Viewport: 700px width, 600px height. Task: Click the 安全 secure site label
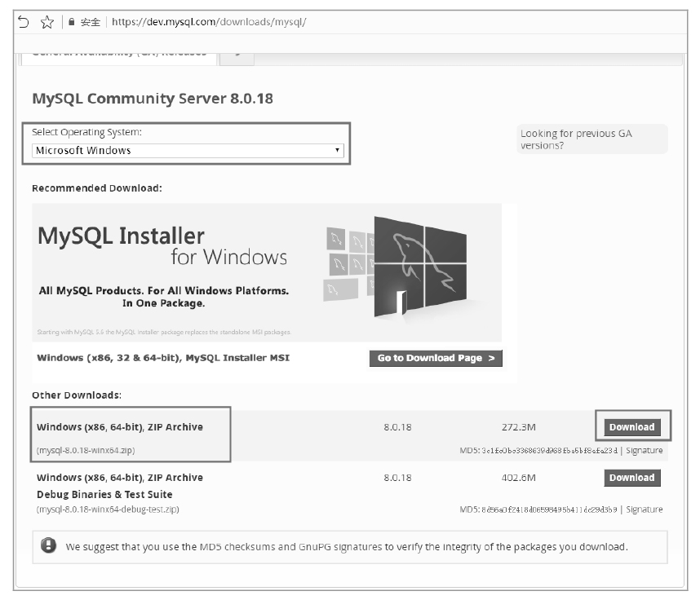pos(91,22)
